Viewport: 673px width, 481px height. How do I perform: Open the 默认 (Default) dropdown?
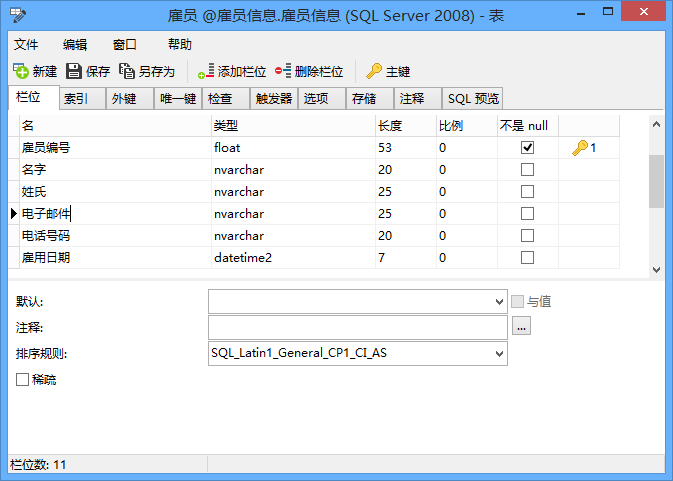[500, 301]
